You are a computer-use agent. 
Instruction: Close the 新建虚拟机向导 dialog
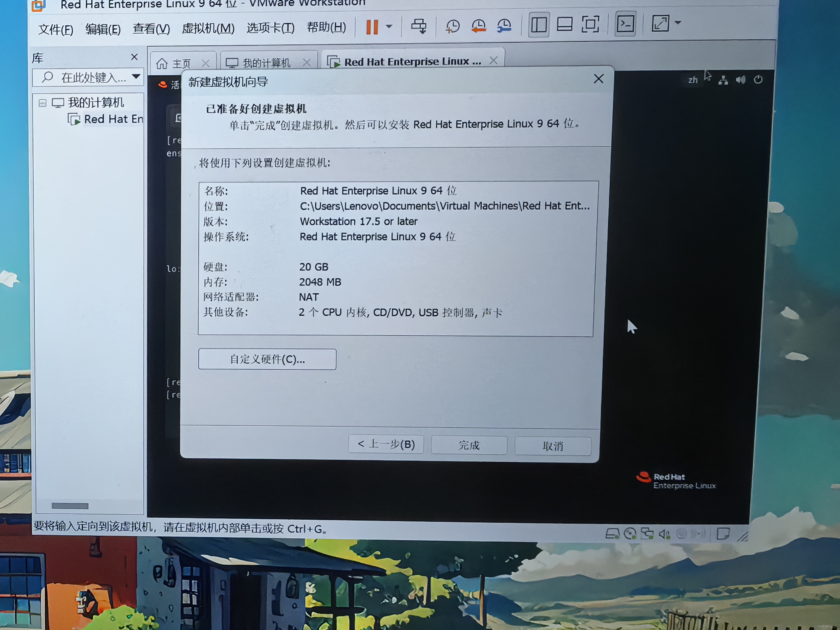pos(598,79)
